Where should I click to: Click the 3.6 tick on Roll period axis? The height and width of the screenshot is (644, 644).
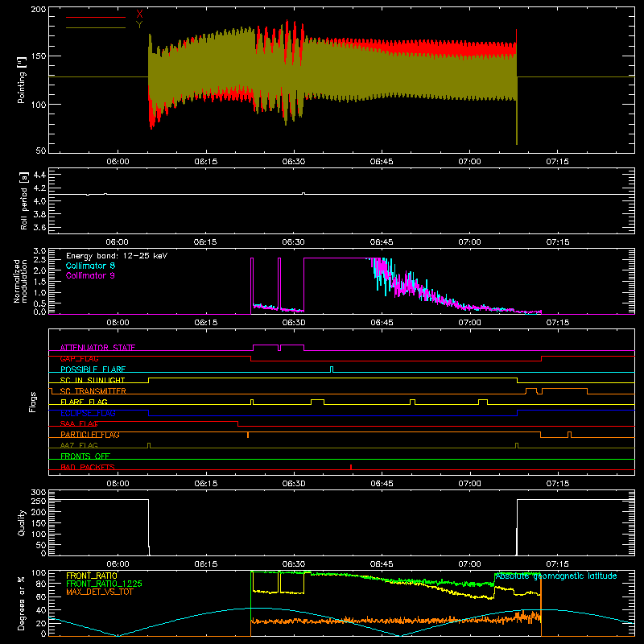[x=39, y=228]
